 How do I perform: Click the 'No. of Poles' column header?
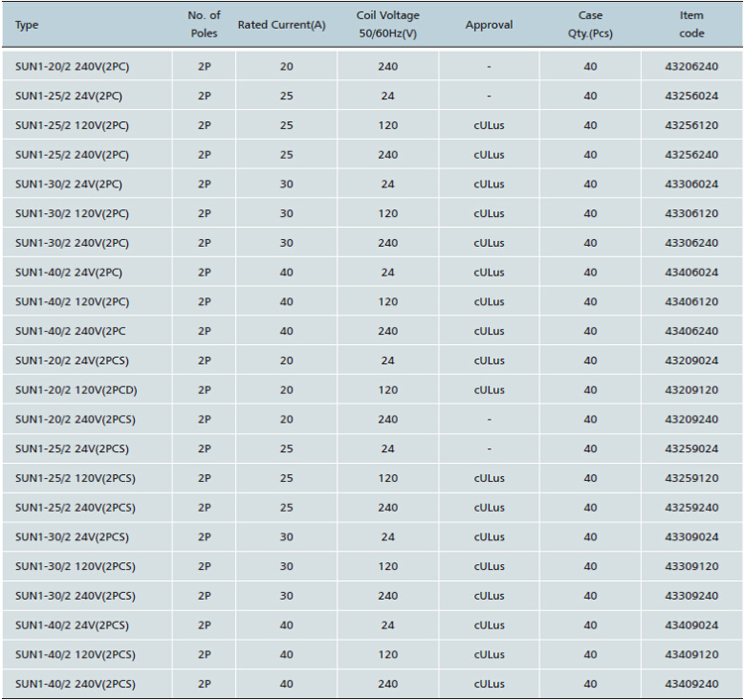[204, 24]
